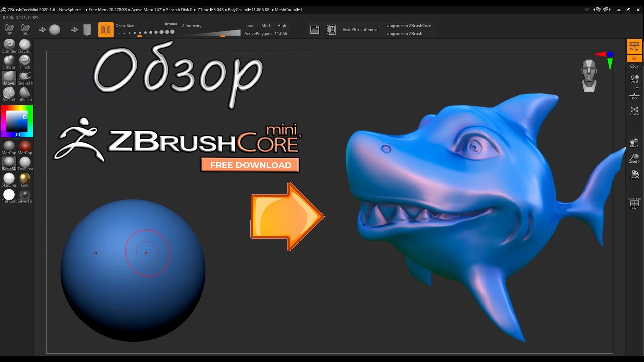This screenshot has height=362, width=644.
Task: Click the export image icon
Action: tap(314, 30)
